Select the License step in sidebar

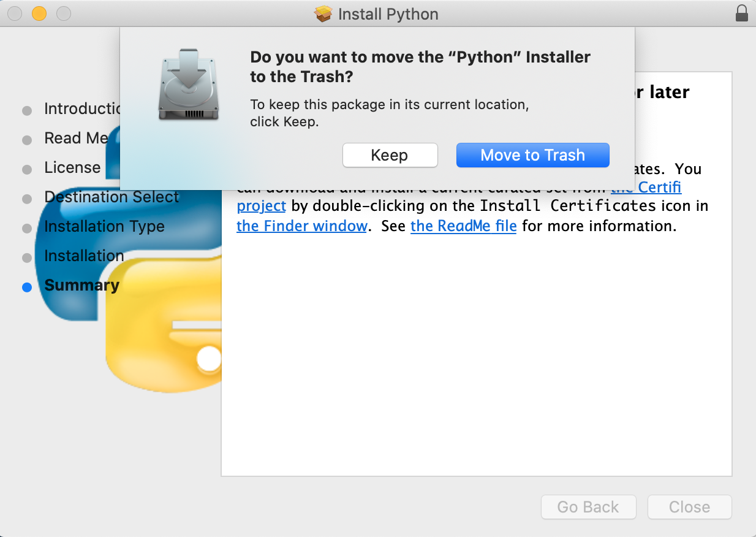point(72,167)
